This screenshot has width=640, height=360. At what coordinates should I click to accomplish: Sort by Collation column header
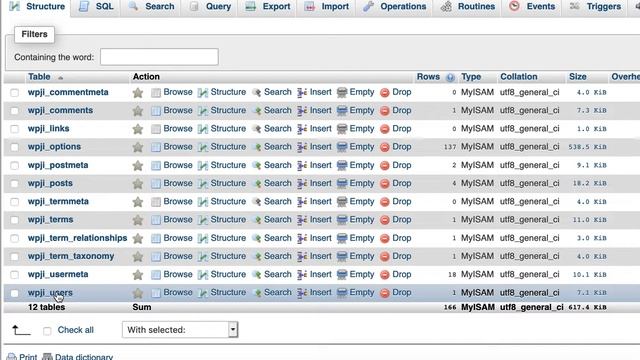(519, 77)
